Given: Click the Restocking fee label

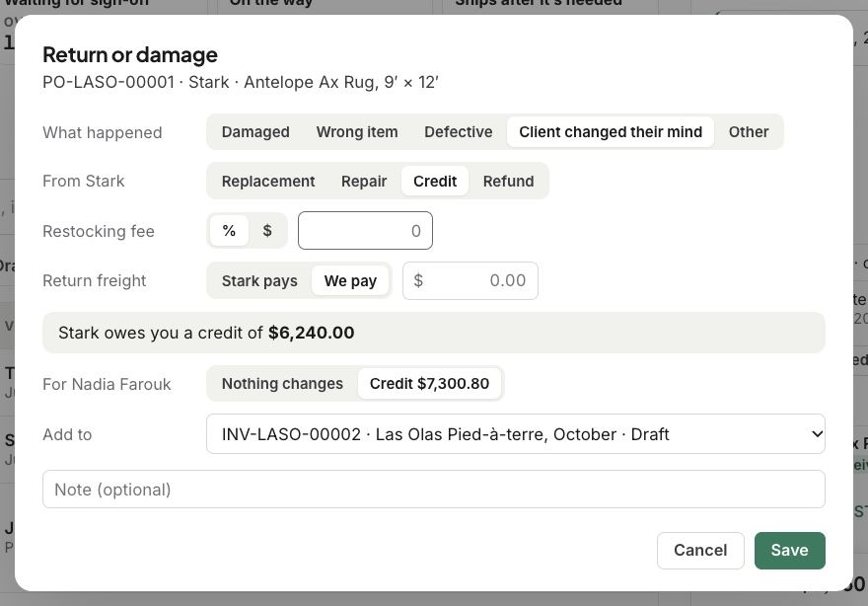Looking at the screenshot, I should coord(99,231).
